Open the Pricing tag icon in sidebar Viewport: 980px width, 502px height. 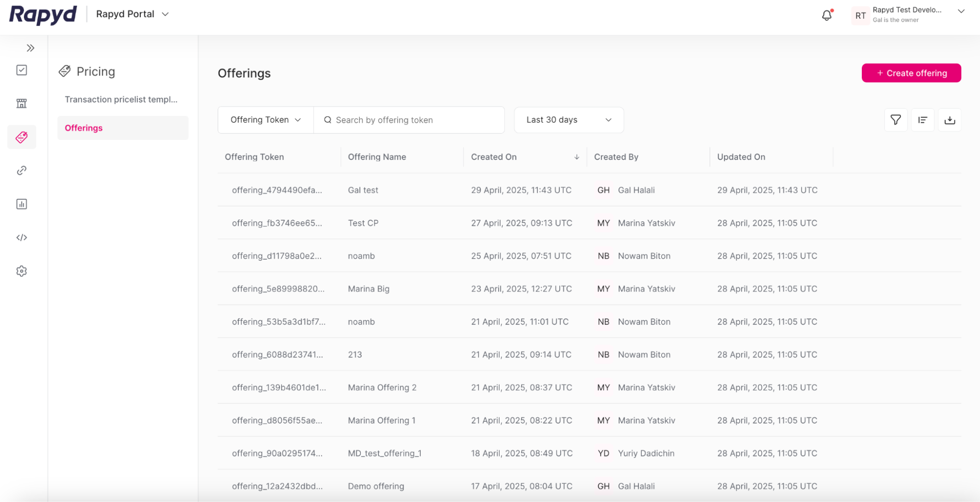(22, 137)
